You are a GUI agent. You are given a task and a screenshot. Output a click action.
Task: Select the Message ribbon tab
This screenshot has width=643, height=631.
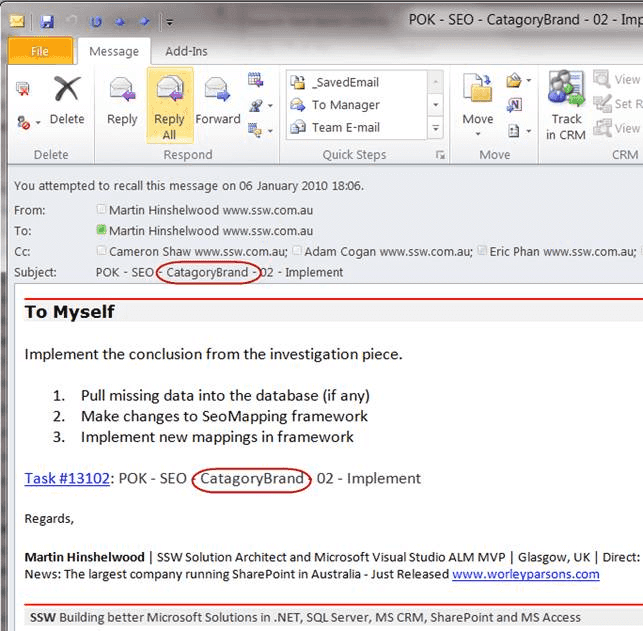(114, 51)
